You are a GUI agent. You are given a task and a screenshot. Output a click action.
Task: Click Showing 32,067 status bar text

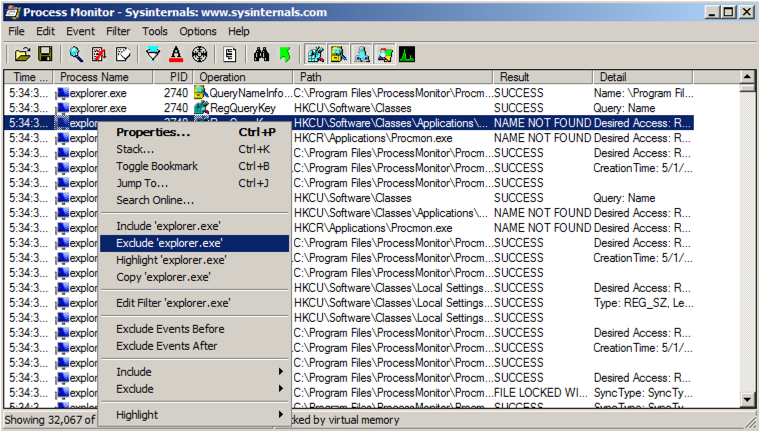(50, 420)
